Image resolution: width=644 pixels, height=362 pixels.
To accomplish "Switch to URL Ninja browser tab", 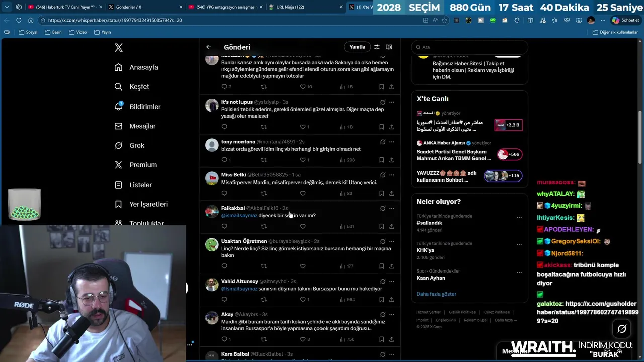I will (x=305, y=7).
